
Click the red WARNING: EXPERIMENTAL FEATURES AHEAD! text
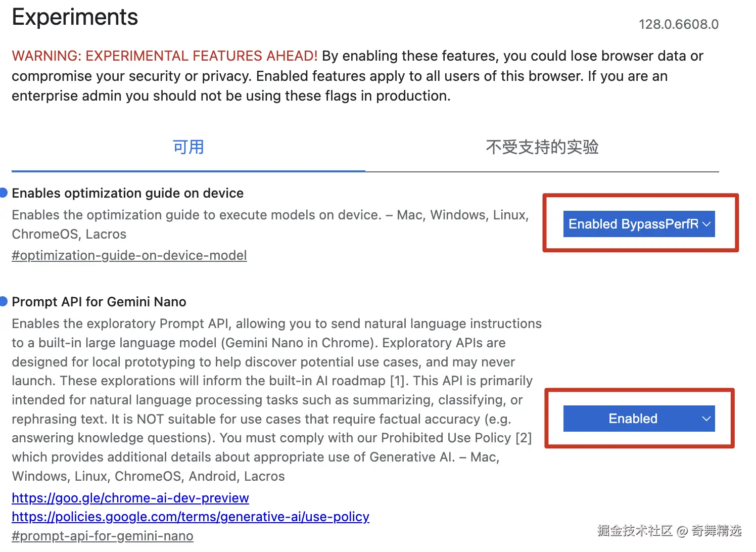coord(165,56)
